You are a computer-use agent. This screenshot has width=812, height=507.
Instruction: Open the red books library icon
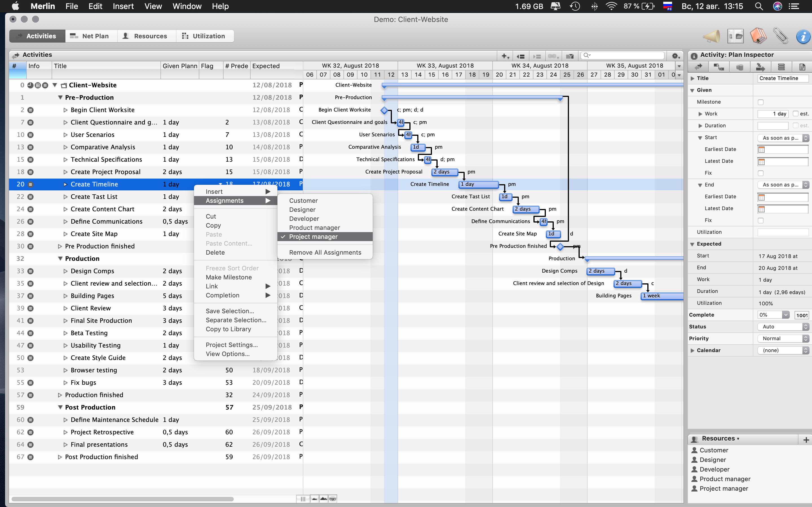758,36
